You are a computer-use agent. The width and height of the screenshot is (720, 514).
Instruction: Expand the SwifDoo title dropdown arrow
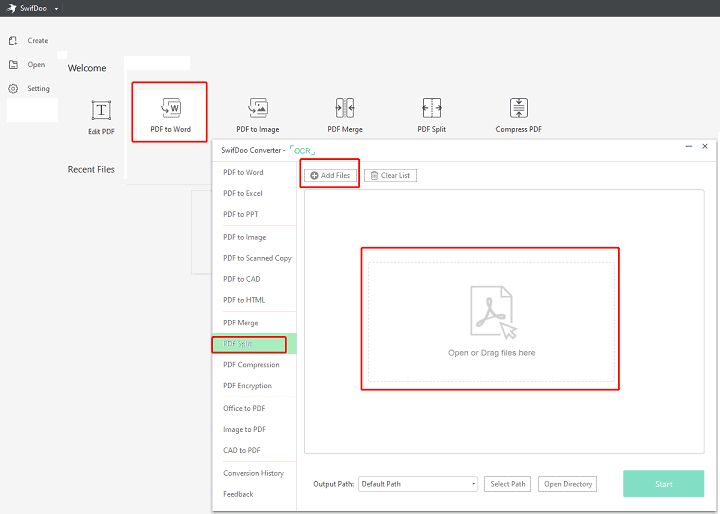56,9
